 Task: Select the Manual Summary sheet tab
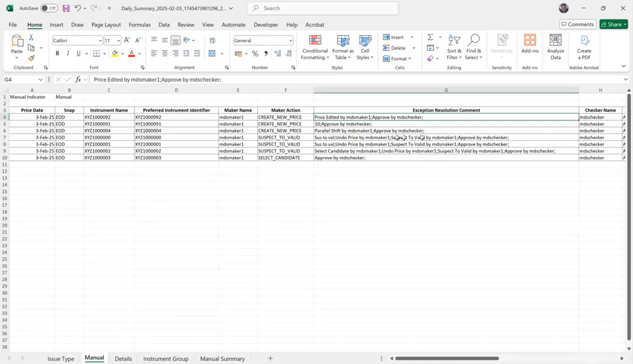(223, 358)
